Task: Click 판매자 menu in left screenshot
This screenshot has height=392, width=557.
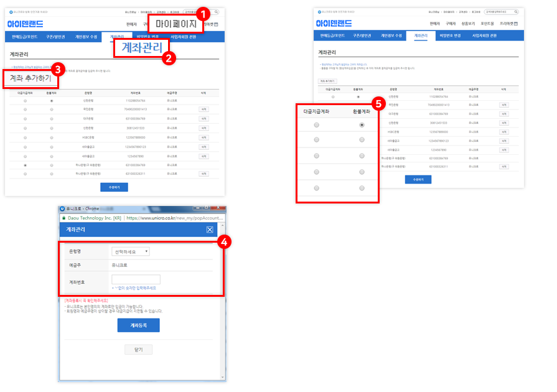Action: pos(131,24)
